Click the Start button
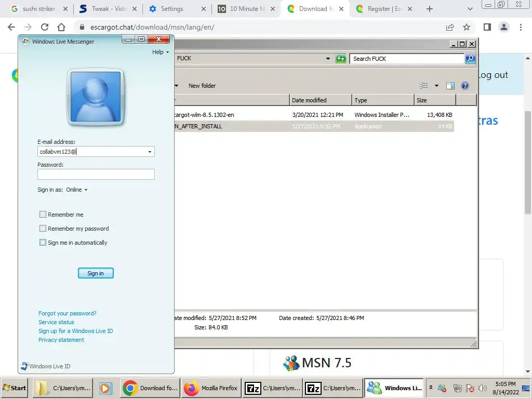The height and width of the screenshot is (399, 532). coord(15,388)
